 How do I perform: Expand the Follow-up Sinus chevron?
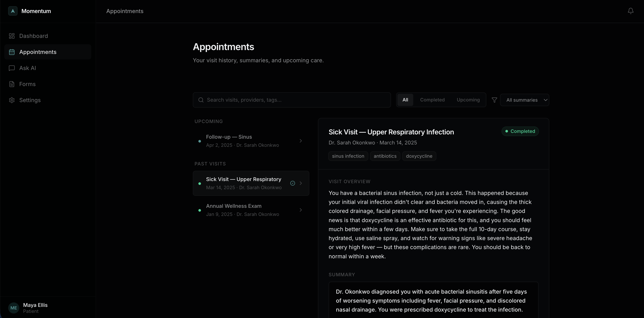[301, 141]
